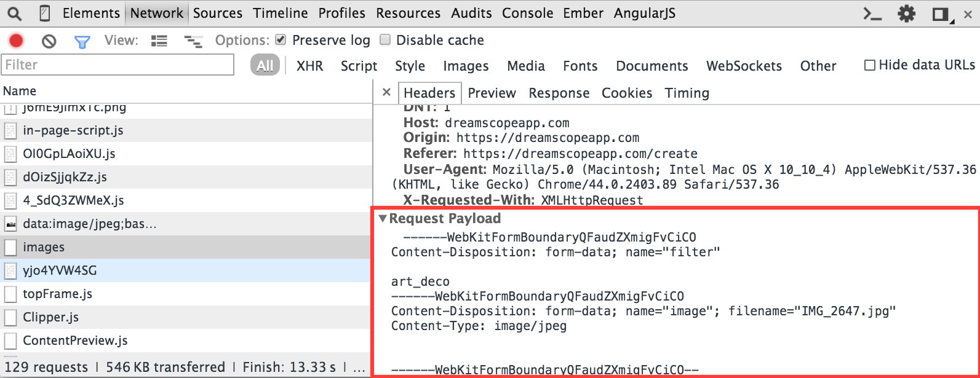Open DevTools settings gear icon

pyautogui.click(x=906, y=14)
